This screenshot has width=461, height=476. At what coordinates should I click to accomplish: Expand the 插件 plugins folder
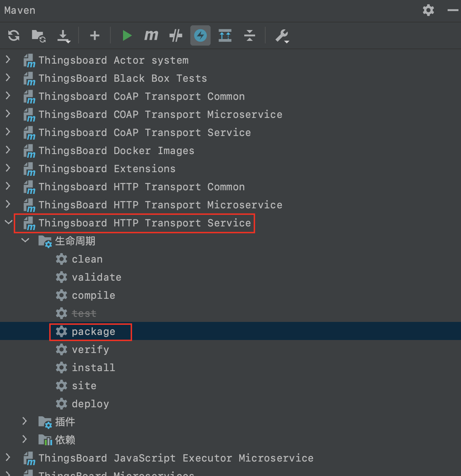point(25,421)
